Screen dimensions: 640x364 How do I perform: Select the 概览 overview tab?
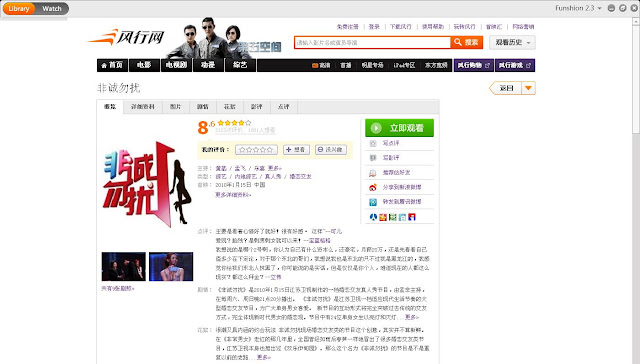110,107
